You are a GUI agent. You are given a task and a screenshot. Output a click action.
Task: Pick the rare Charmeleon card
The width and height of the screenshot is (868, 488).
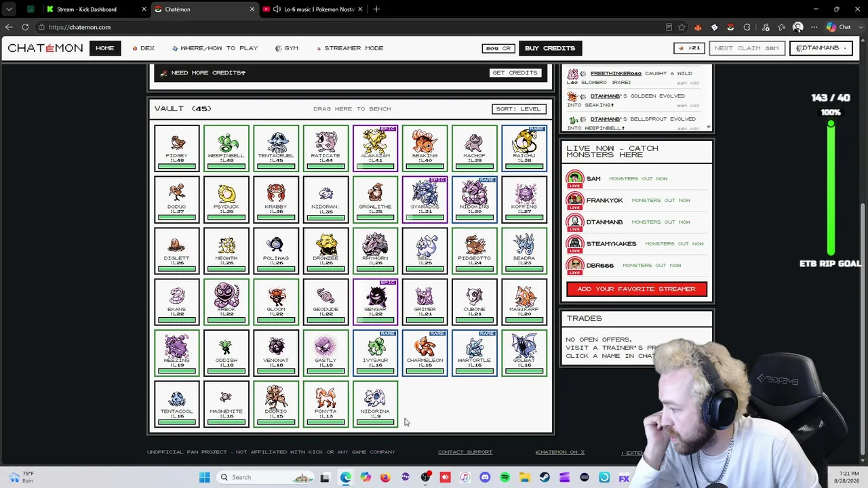(x=425, y=352)
